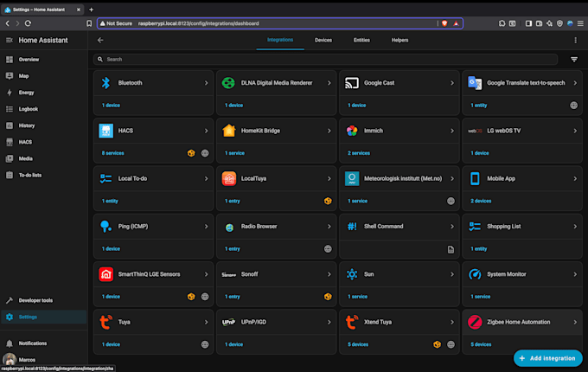This screenshot has height=372, width=588.
Task: Click the back arrow in the header
Action: point(100,40)
